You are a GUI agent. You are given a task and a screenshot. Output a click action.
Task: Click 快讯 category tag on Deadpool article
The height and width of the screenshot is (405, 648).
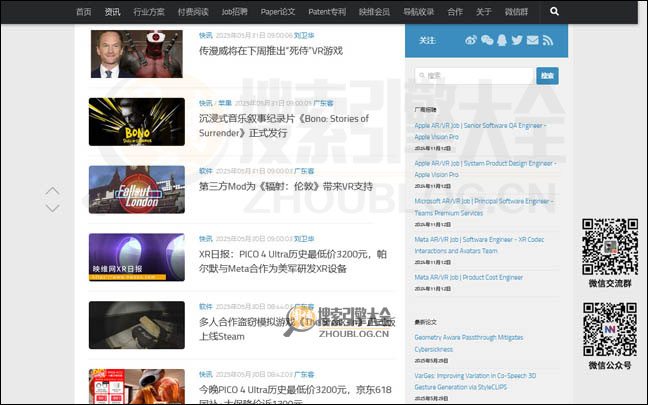coord(205,36)
